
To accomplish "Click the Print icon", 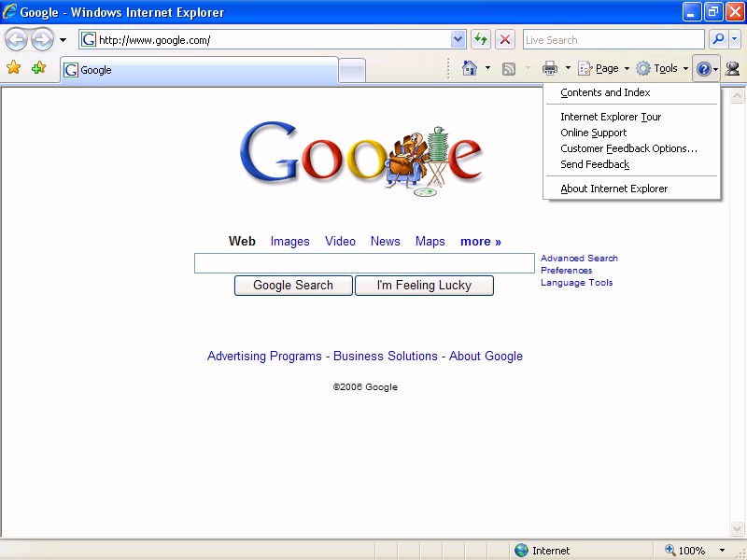I will pos(550,68).
